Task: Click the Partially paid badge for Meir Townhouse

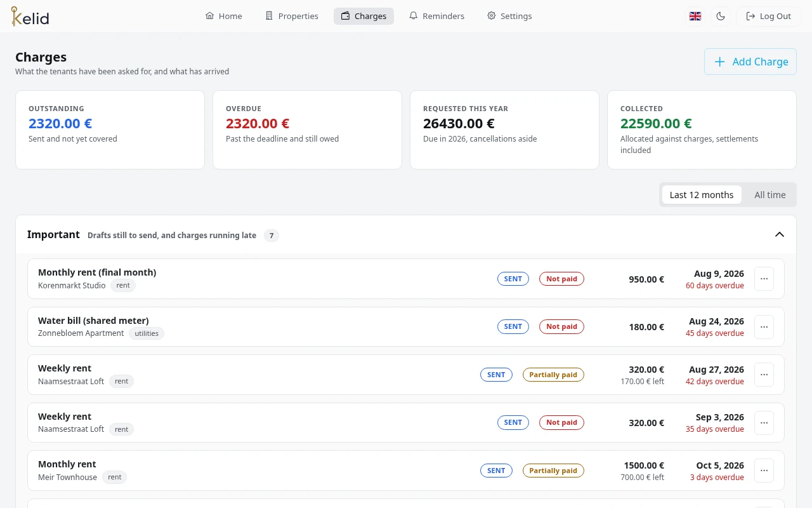Action: click(553, 471)
